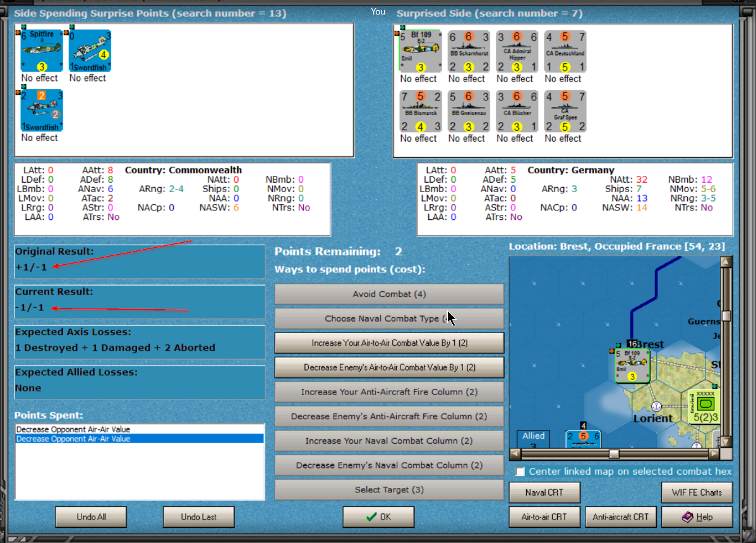Click Undo All button
The width and height of the screenshot is (756, 543).
[x=91, y=517]
